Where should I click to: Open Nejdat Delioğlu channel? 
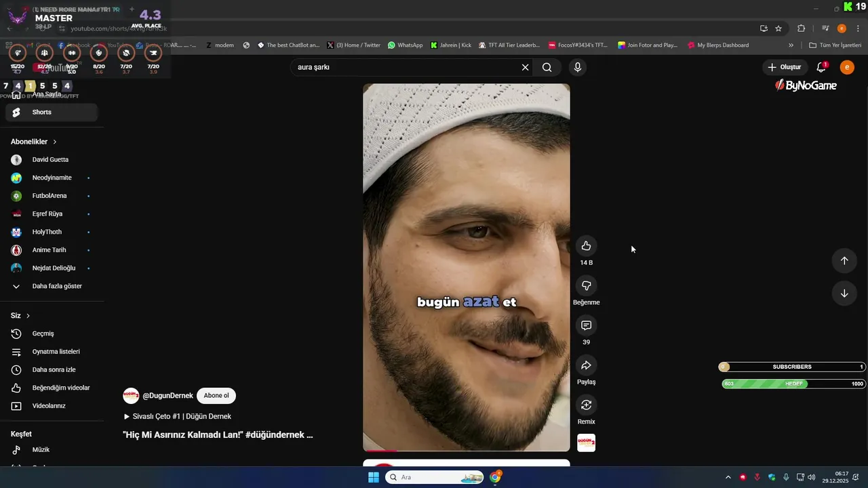coord(52,268)
